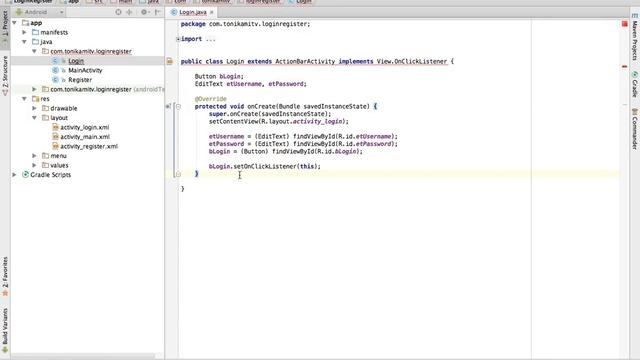Select the manifests folder row

[87, 32]
